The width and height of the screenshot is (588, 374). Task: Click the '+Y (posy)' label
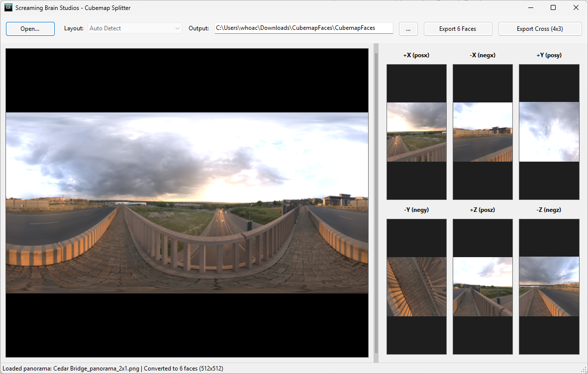click(x=549, y=55)
